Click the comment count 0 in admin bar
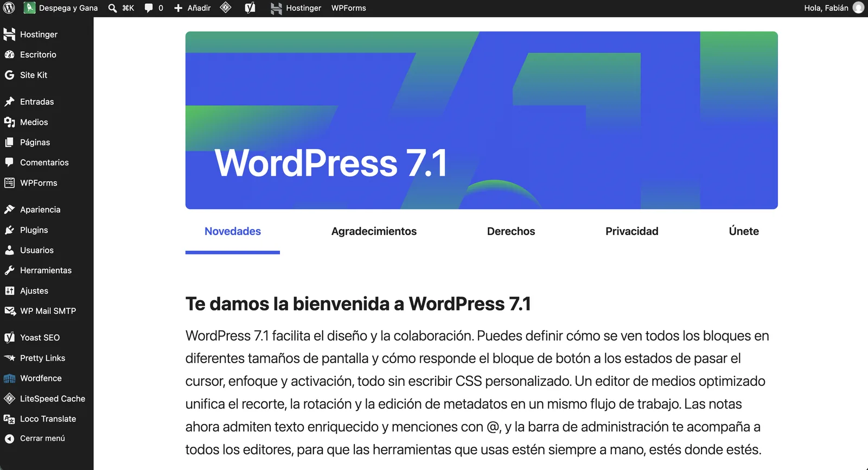The width and height of the screenshot is (868, 470). (161, 8)
